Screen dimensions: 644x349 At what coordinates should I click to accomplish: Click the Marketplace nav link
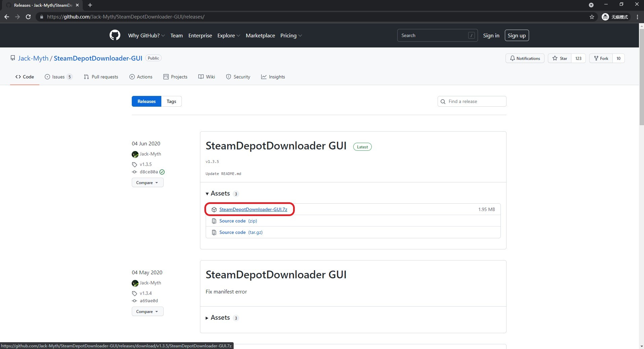(260, 35)
